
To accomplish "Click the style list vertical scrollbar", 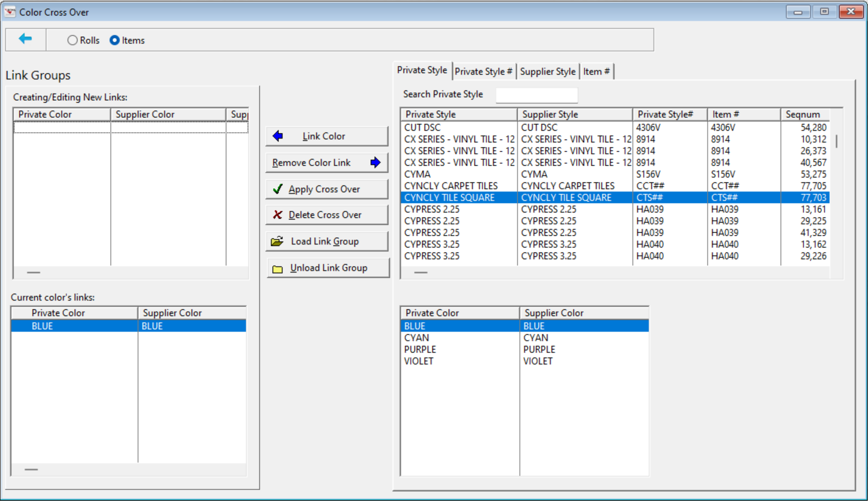I will coord(837,140).
